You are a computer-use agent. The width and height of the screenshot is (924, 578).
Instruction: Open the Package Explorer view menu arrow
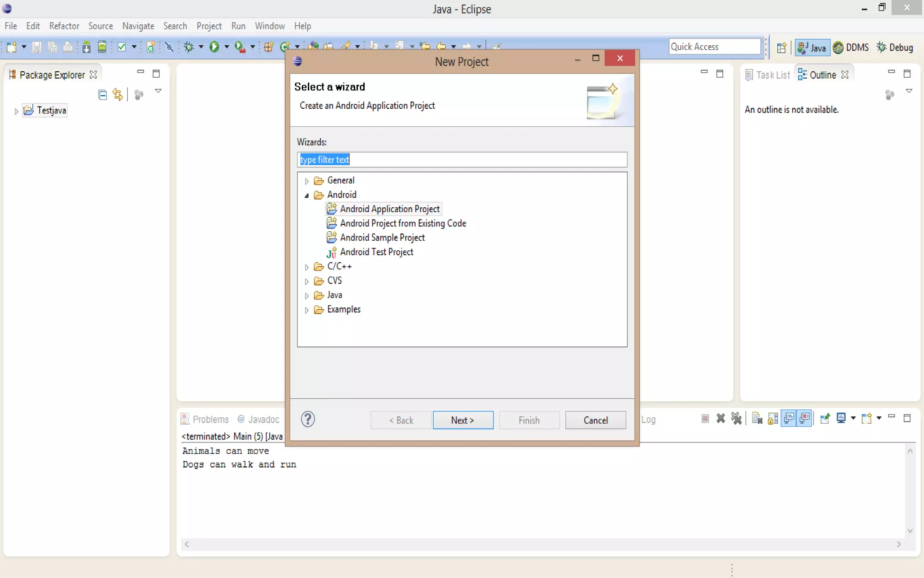(x=158, y=91)
